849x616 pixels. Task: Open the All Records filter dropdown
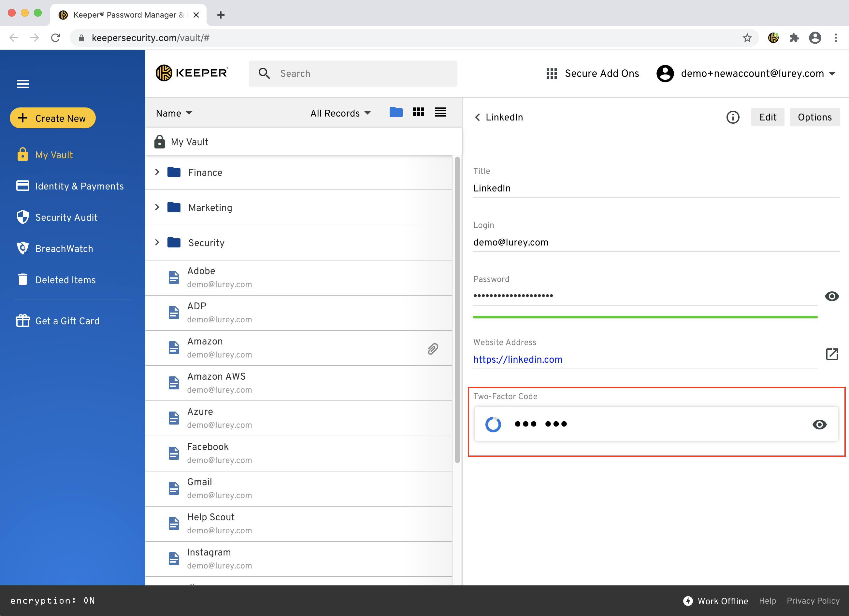pos(340,113)
